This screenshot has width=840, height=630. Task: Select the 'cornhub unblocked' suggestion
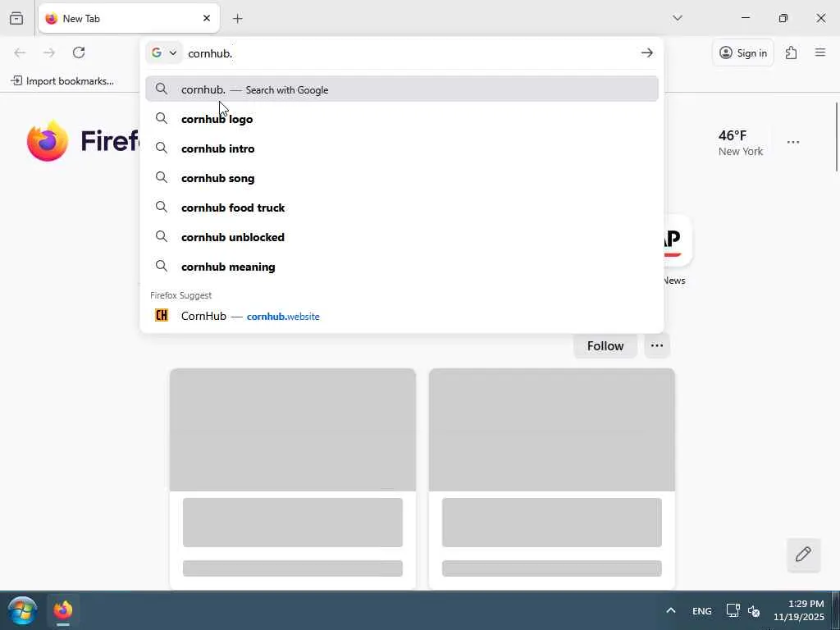[x=402, y=237]
